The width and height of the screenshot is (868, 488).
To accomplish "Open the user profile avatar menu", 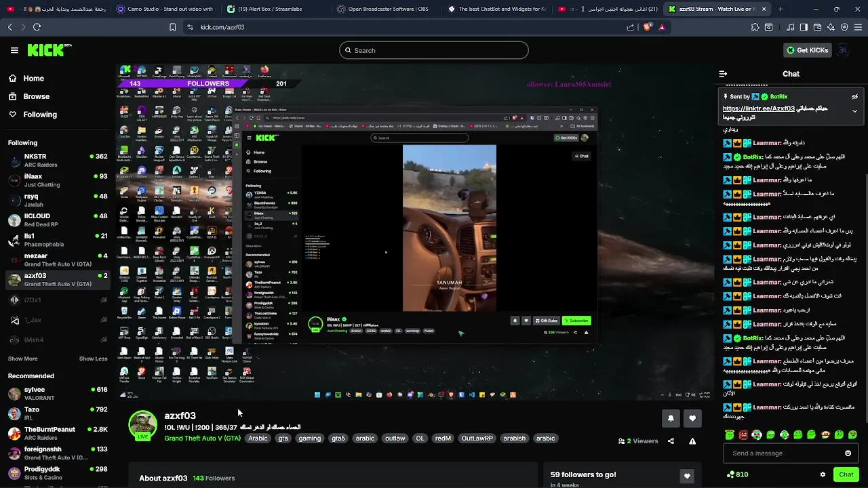I will click(x=843, y=50).
